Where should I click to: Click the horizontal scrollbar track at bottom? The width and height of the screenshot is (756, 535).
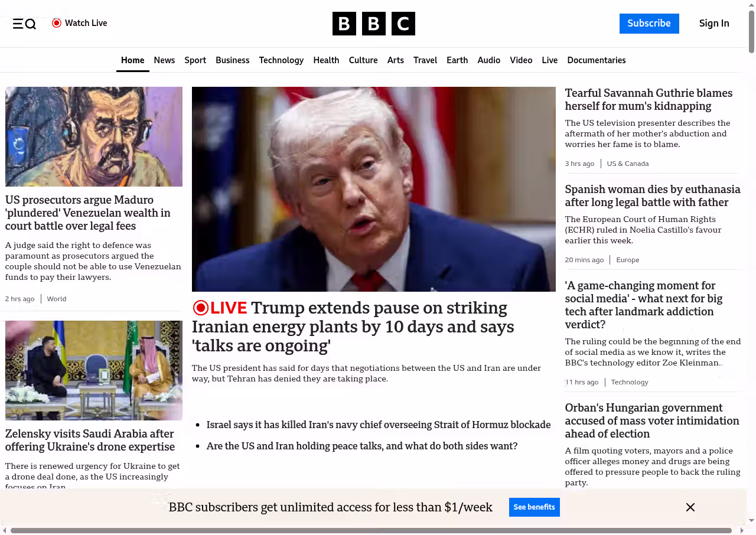pos(372,530)
